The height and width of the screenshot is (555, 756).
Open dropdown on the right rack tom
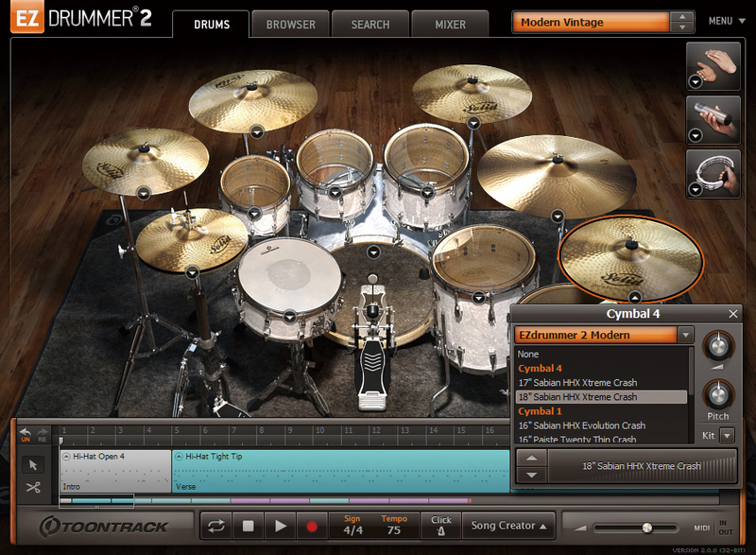pyautogui.click(x=427, y=193)
